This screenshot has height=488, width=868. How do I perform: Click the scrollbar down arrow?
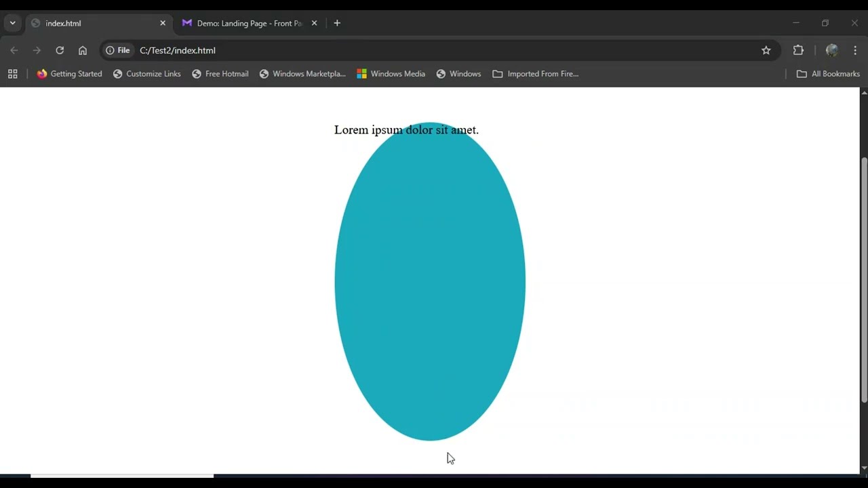pos(864,468)
